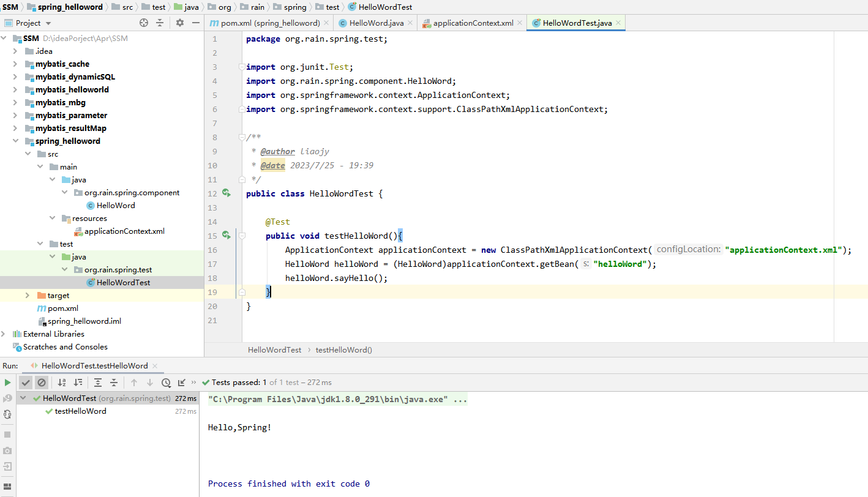Select HelloWord class in project tree
Image resolution: width=868 pixels, height=497 pixels.
click(x=116, y=205)
